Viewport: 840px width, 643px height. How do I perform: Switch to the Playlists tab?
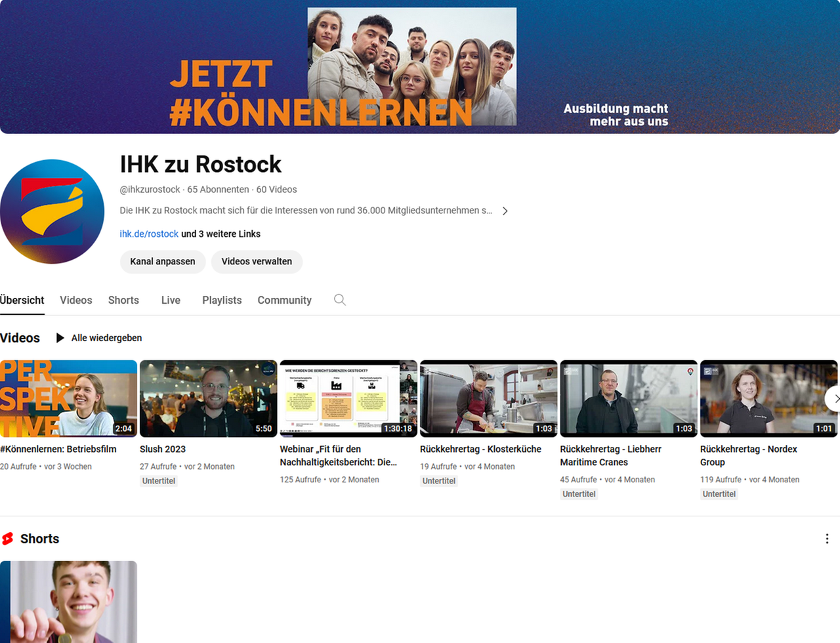pos(222,300)
